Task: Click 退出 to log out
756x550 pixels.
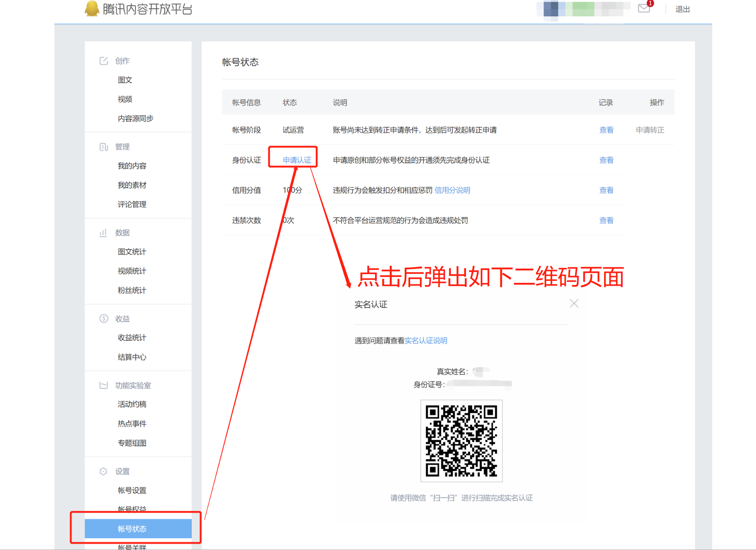Action: pos(682,9)
